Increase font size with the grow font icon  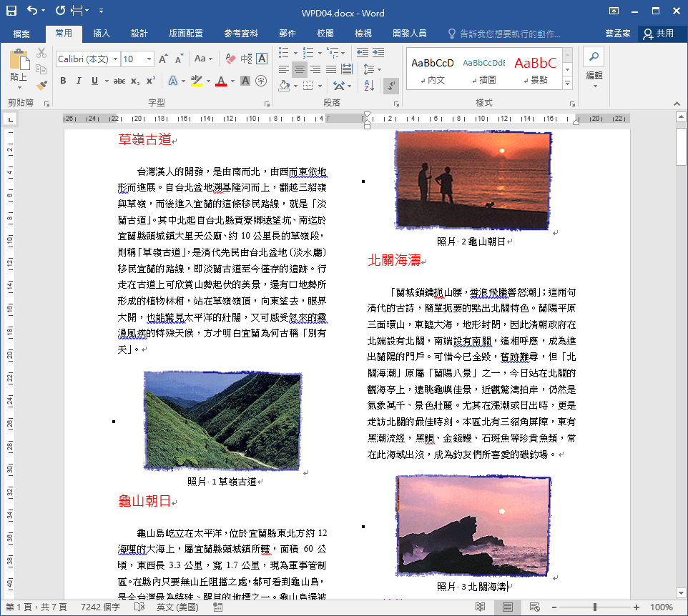[163, 59]
